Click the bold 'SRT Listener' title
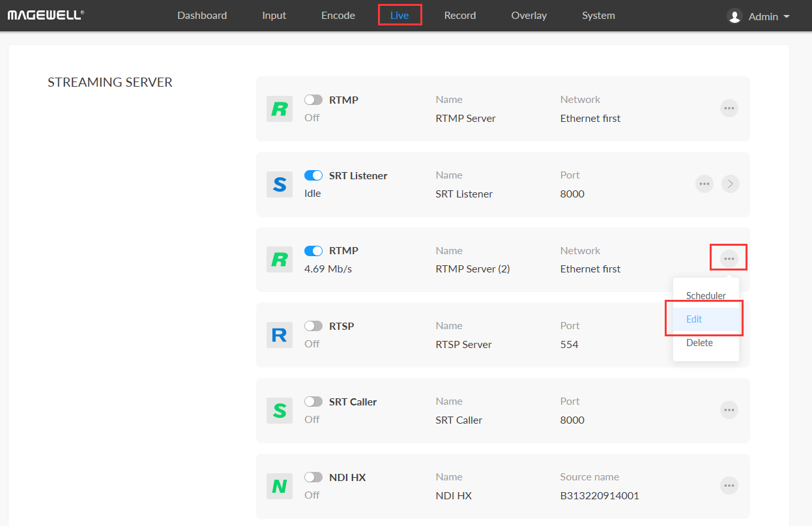 point(358,175)
